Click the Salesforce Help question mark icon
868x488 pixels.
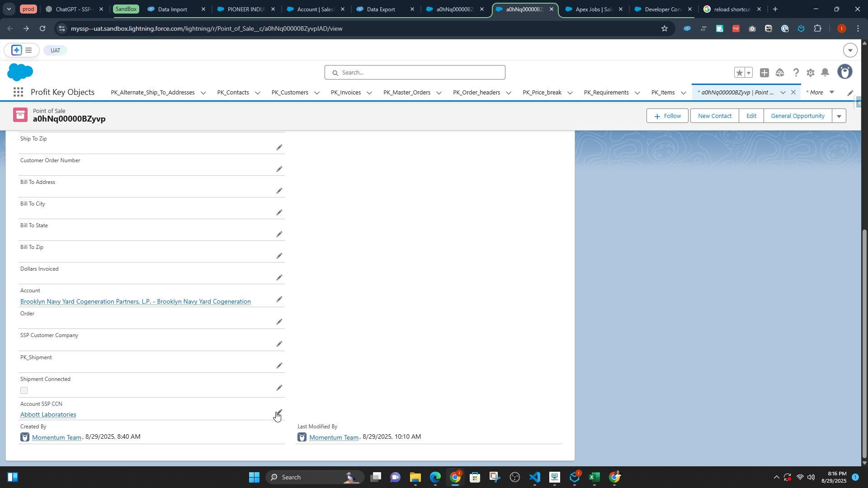click(796, 73)
